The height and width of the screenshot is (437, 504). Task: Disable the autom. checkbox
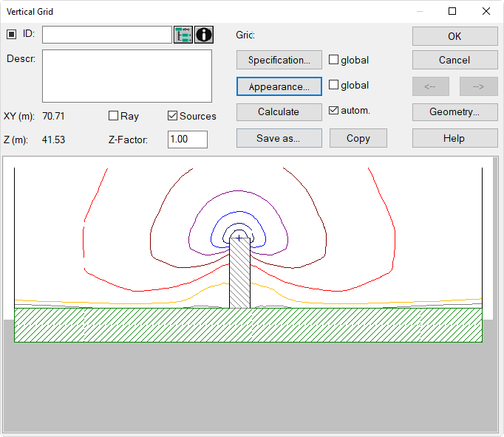[x=333, y=110]
